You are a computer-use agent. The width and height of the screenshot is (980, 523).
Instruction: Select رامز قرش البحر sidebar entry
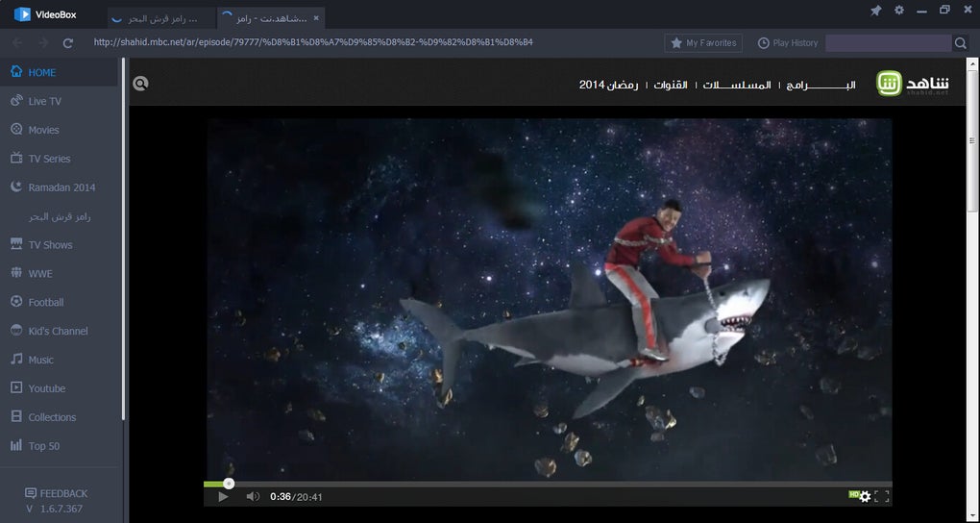point(59,216)
